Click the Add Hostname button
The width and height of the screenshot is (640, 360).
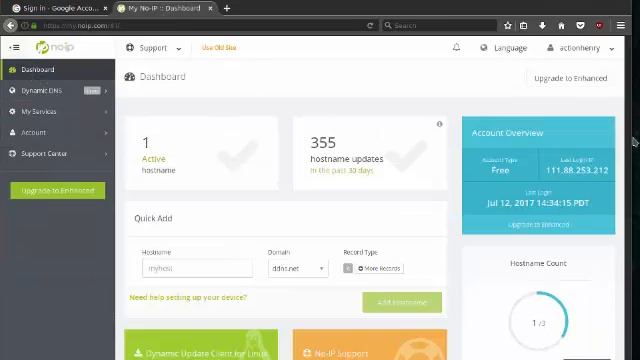pos(402,302)
